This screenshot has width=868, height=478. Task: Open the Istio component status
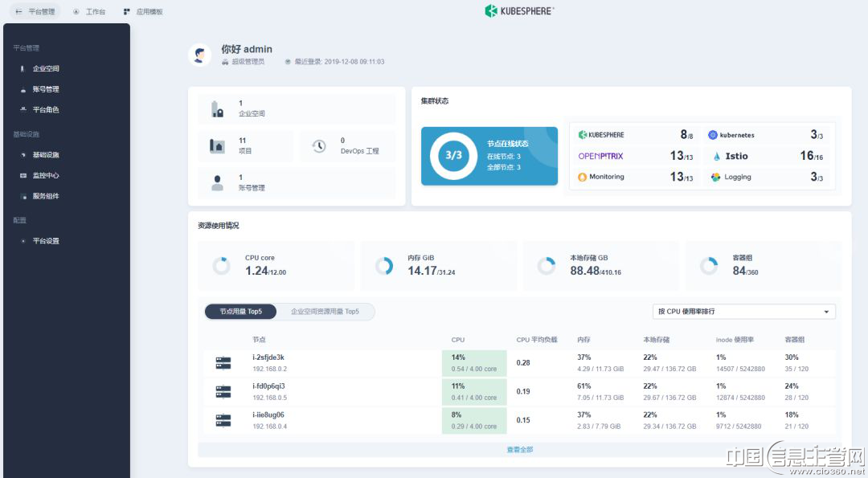click(x=766, y=156)
